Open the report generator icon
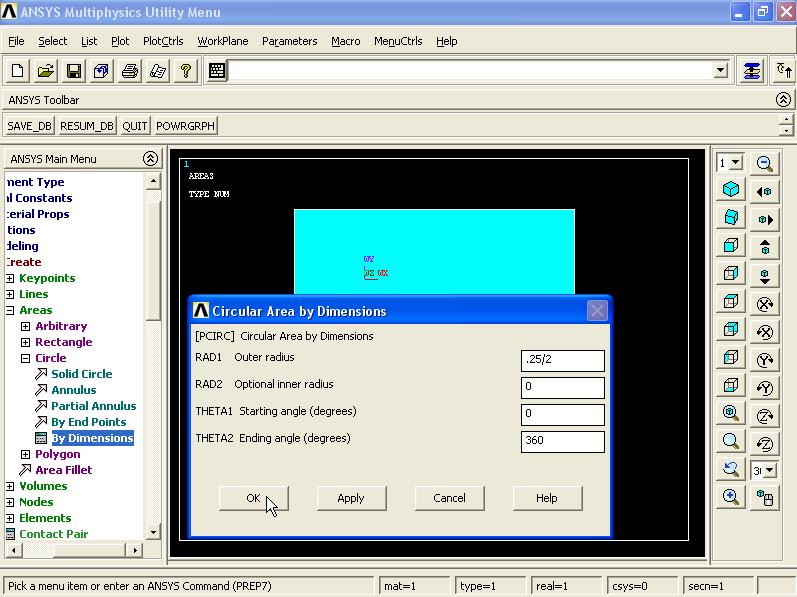The image size is (797, 597). [158, 71]
